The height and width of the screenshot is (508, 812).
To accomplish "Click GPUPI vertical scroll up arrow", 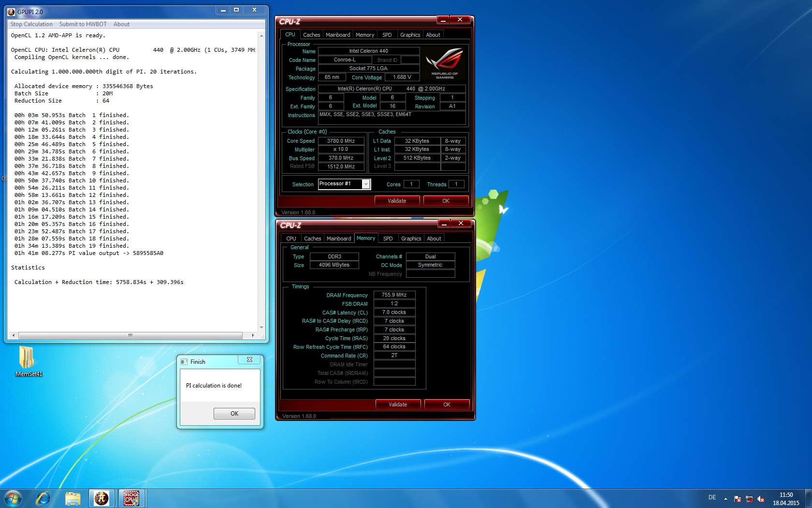I will click(261, 36).
